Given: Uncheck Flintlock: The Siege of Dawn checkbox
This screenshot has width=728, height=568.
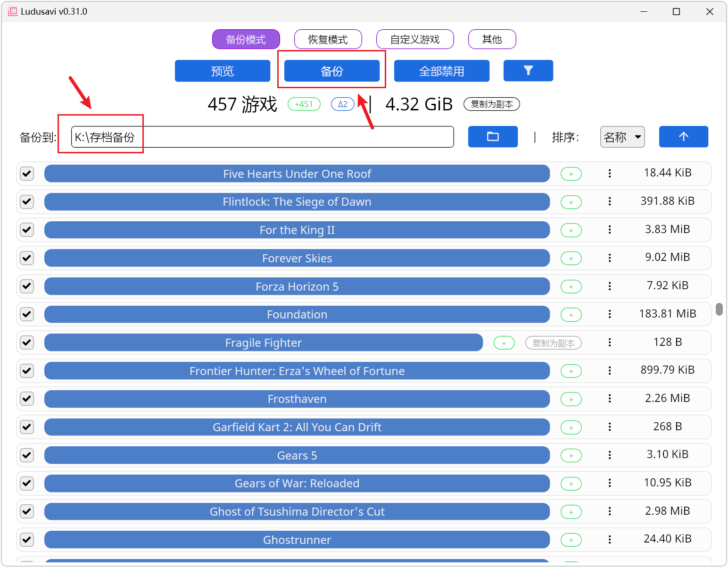Looking at the screenshot, I should tap(27, 202).
